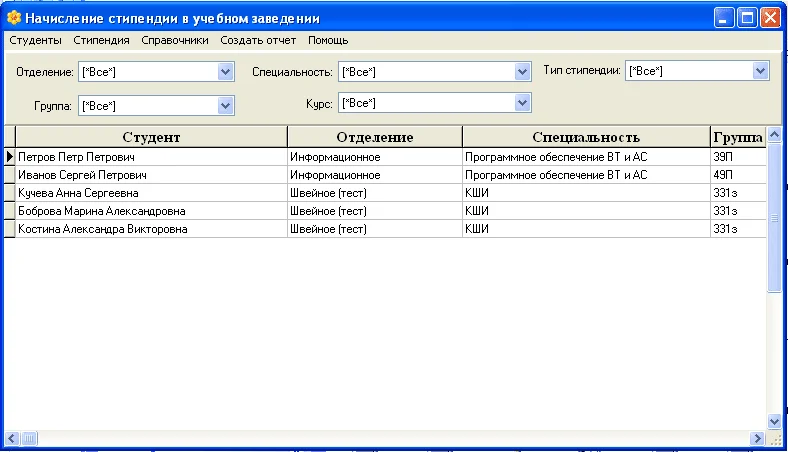
Task: Open the Справочники menu
Action: click(175, 41)
